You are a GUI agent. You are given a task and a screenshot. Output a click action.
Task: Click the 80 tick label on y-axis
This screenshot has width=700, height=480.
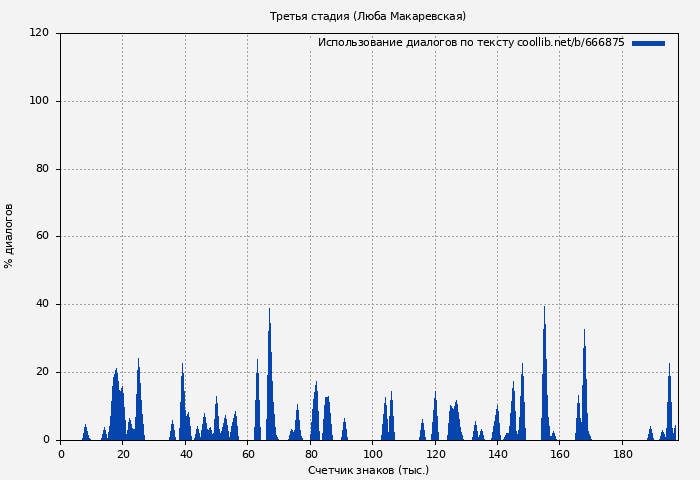[42, 169]
